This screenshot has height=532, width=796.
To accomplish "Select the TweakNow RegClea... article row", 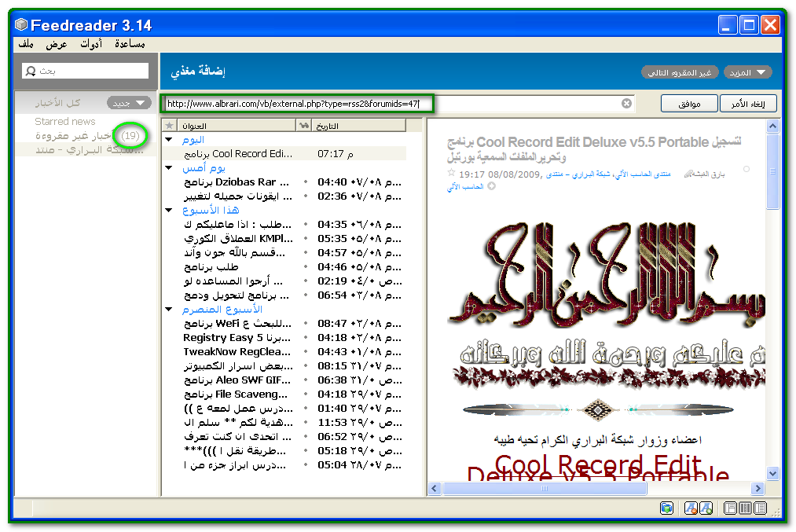I will (x=284, y=352).
